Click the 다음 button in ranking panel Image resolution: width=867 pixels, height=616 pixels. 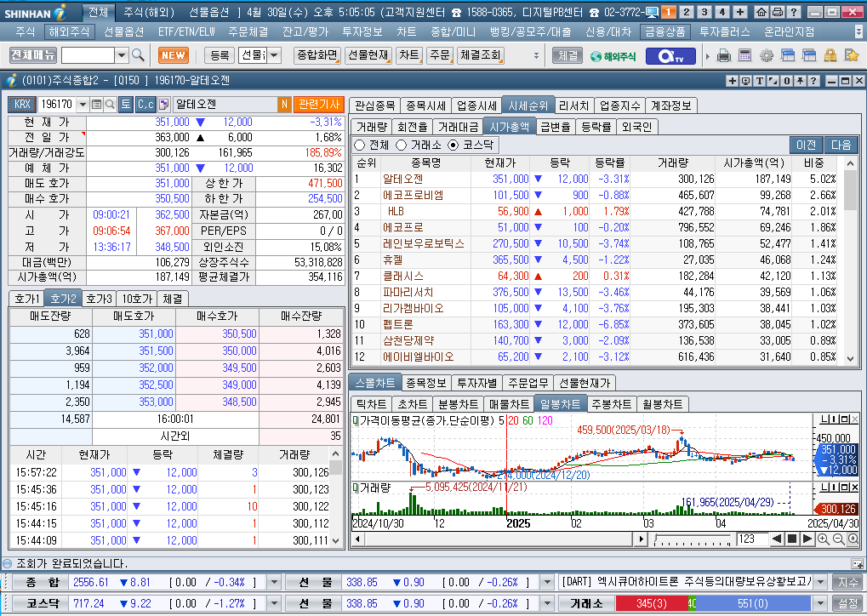[x=841, y=145]
